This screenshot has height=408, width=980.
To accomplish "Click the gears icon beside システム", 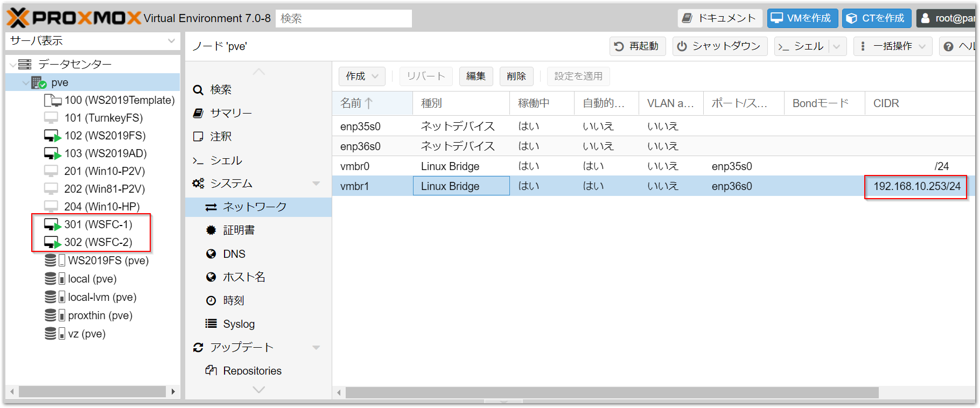I will pyautogui.click(x=198, y=184).
